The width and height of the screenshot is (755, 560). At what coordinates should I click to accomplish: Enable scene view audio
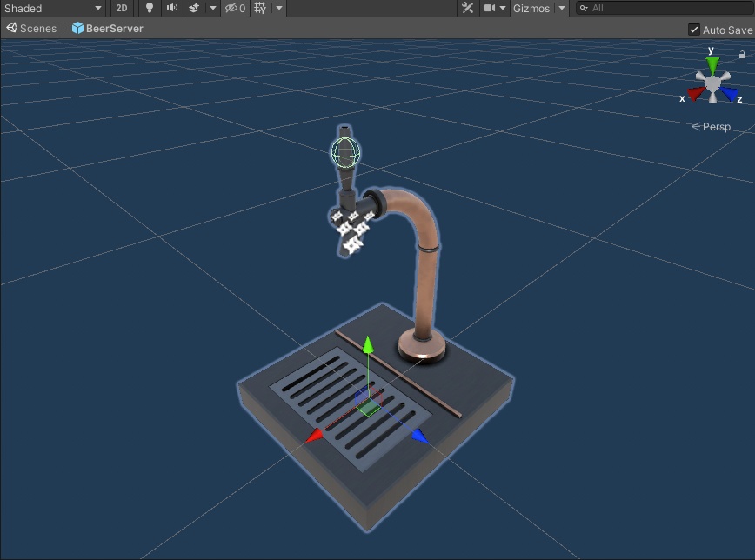170,8
